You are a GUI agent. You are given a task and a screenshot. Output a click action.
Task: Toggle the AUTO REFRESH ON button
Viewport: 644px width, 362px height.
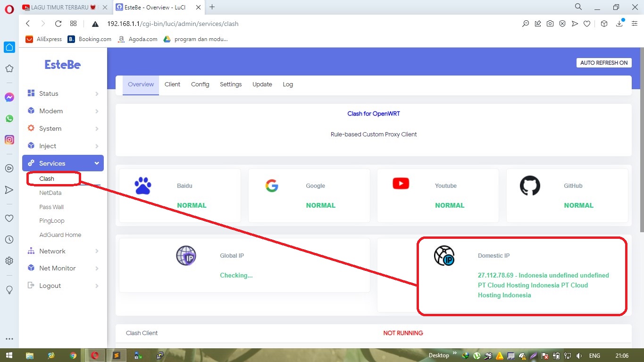tap(604, 63)
